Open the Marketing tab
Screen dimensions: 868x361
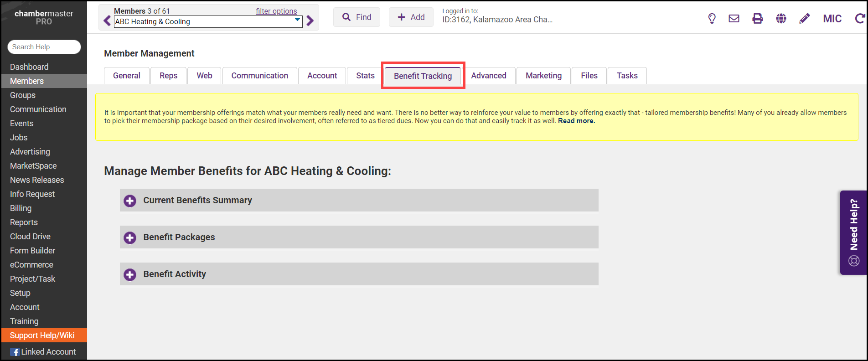[x=543, y=76]
